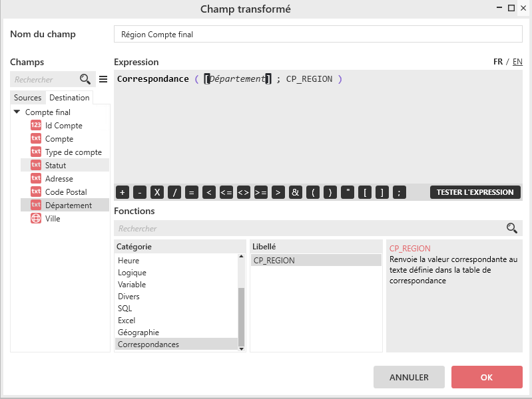This screenshot has width=532, height=399.
Task: Click the category list scrollbar up arrow
Action: point(242,257)
